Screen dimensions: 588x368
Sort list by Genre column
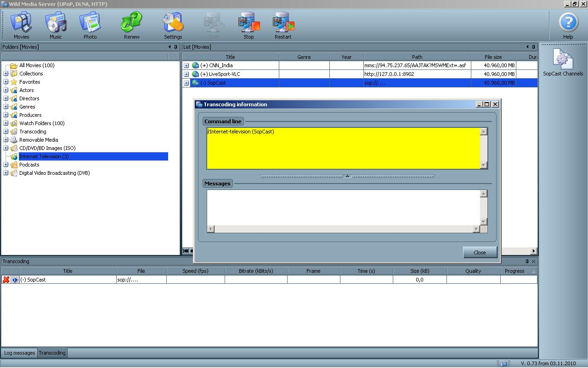[304, 57]
